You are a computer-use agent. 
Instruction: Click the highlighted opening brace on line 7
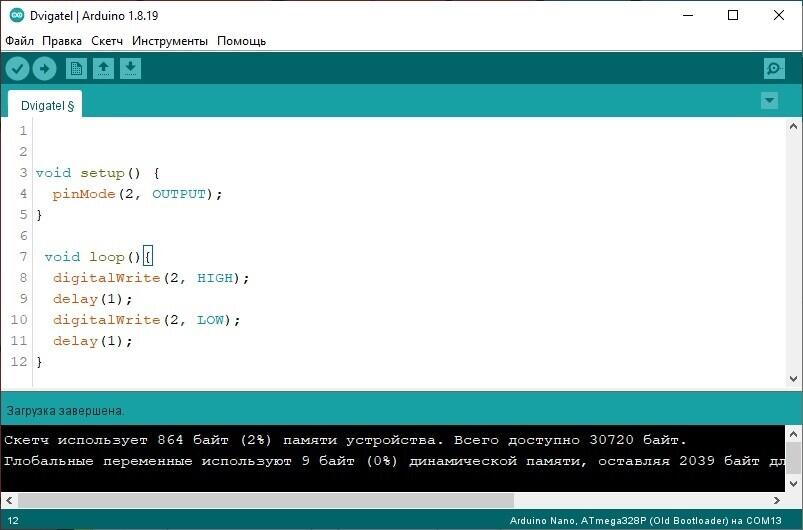[147, 257]
